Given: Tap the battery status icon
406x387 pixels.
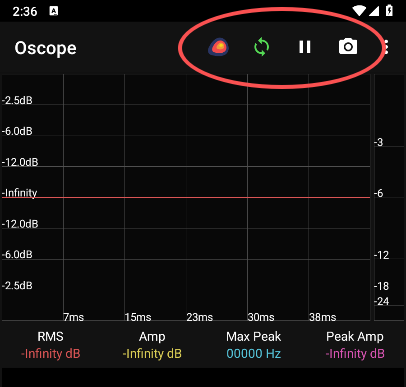Looking at the screenshot, I should 389,11.
